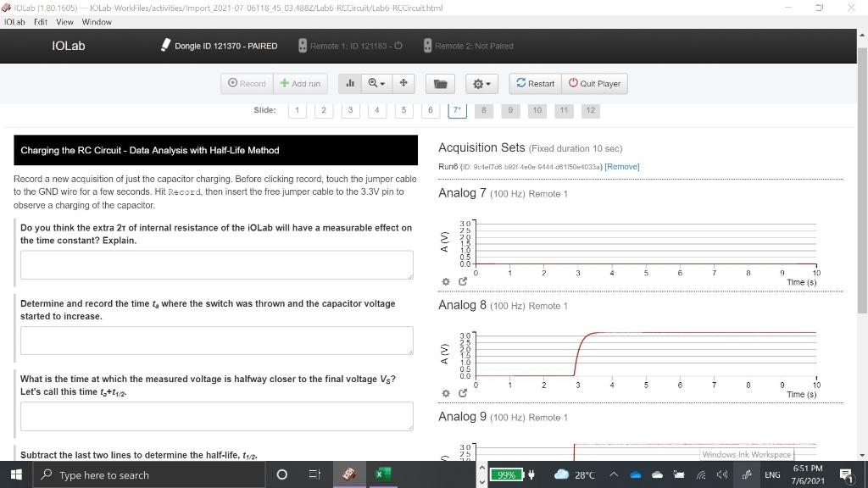Click the Record button
The height and width of the screenshot is (488, 868).
coord(247,84)
